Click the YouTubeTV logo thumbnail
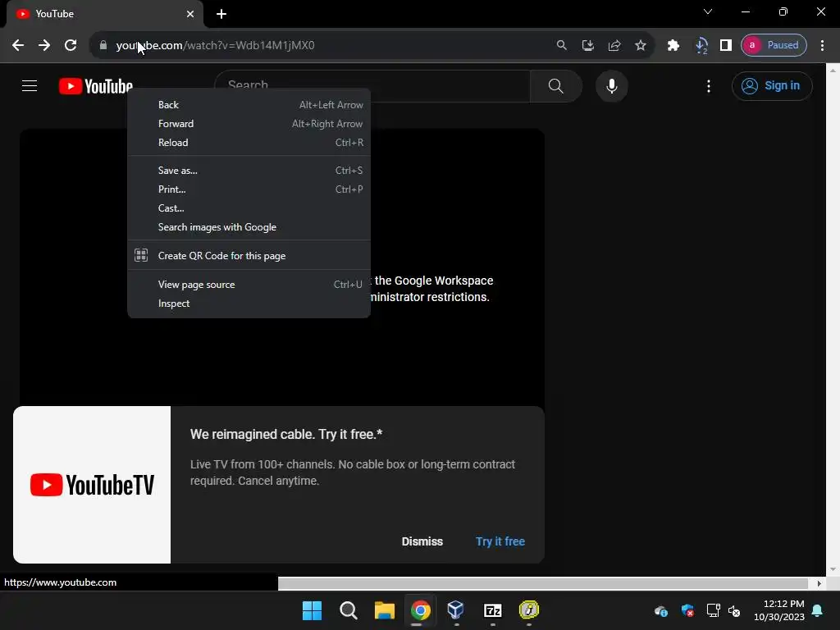The width and height of the screenshot is (840, 630). click(92, 485)
